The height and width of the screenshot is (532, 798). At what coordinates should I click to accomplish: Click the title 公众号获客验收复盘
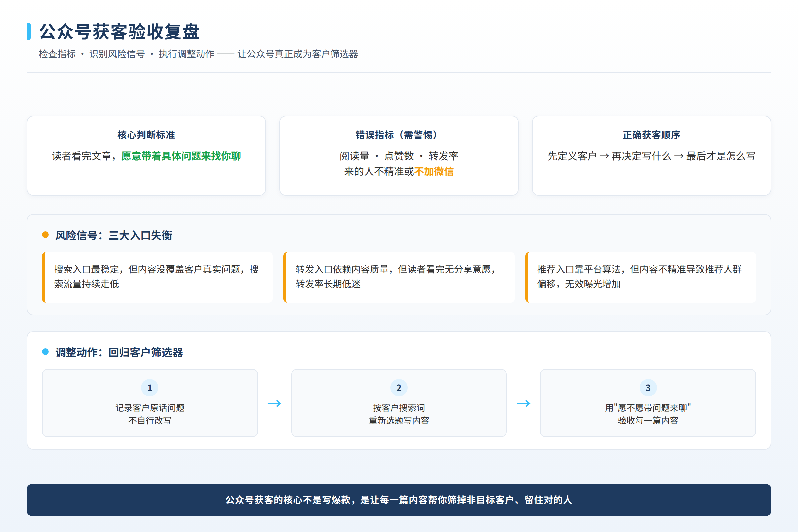click(119, 32)
